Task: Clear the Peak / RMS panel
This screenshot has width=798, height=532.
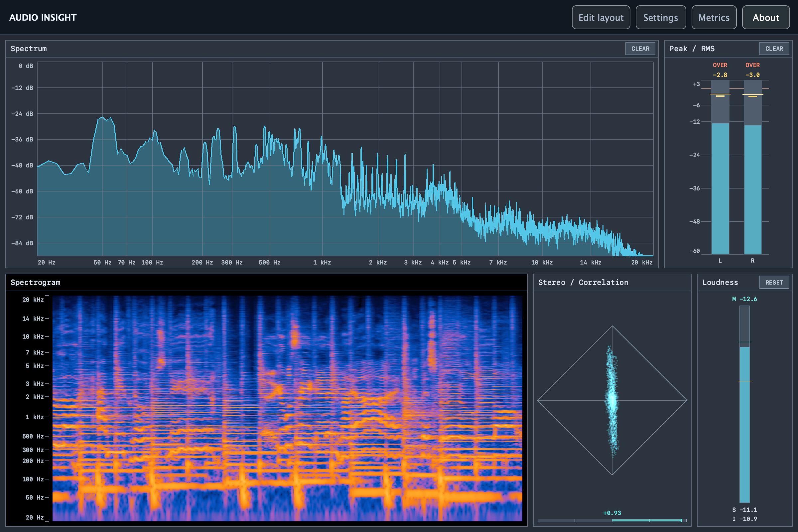Action: point(774,49)
